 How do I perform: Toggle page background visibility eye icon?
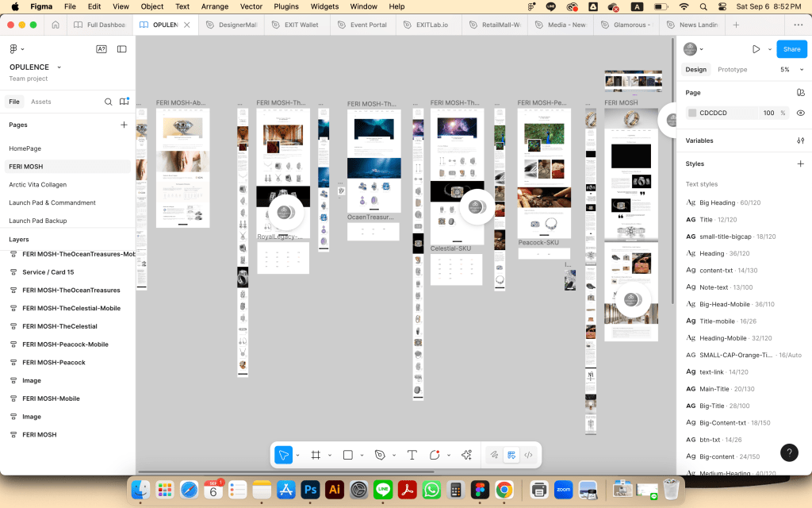click(x=800, y=114)
